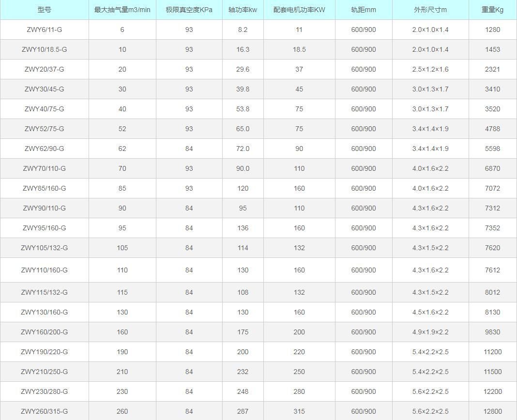
Task: Click shaft power value 29.6
Action: coord(243,69)
